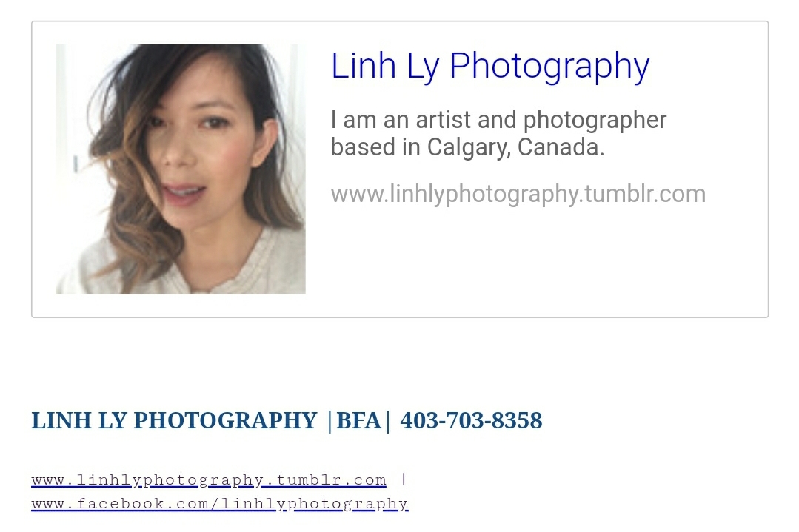Open the blue Linh Ly Photography card title
This screenshot has width=799, height=532.
[x=490, y=67]
